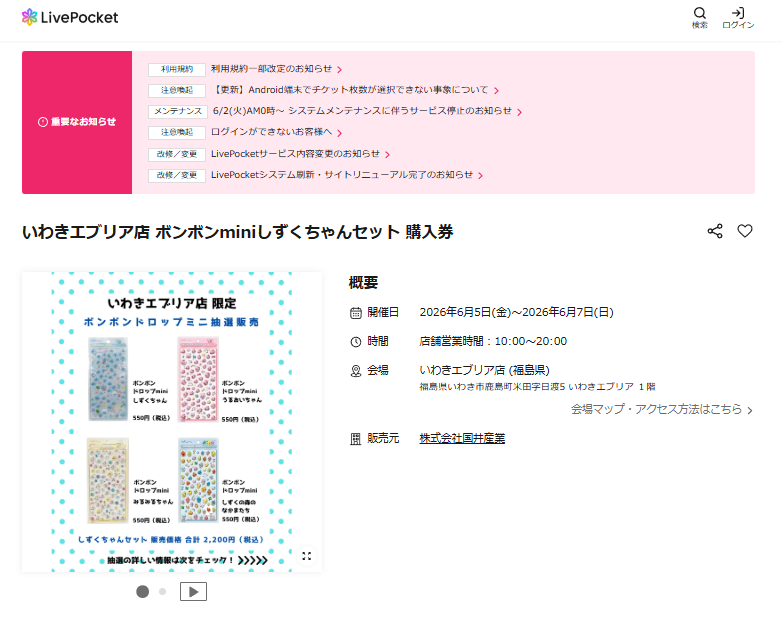This screenshot has width=782, height=626.
Task: Play the image slideshow
Action: 194,592
